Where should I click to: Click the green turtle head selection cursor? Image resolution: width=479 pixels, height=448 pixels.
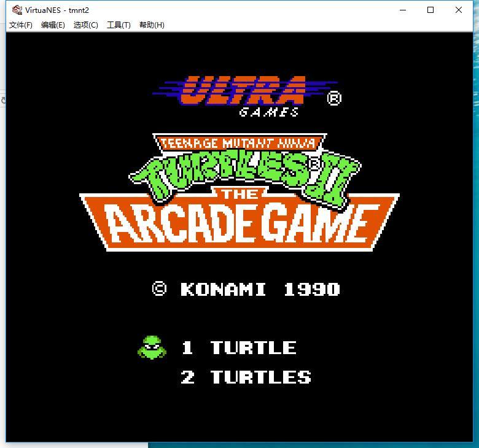coord(152,347)
